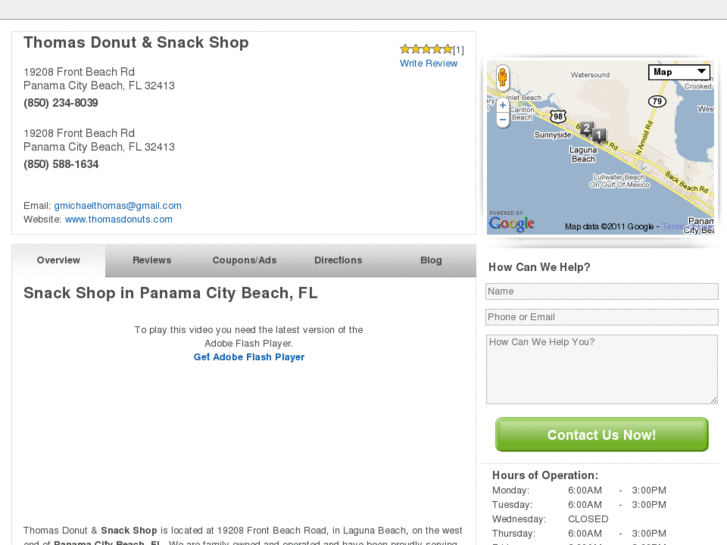This screenshot has height=545, width=727.
Task: Click the How Can We Help You textarea
Action: (x=601, y=369)
